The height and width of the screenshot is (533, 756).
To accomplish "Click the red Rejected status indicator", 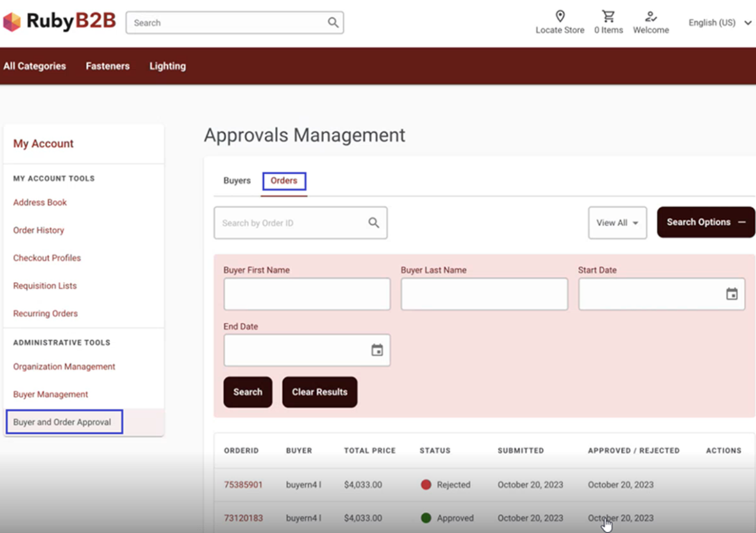I will [426, 485].
